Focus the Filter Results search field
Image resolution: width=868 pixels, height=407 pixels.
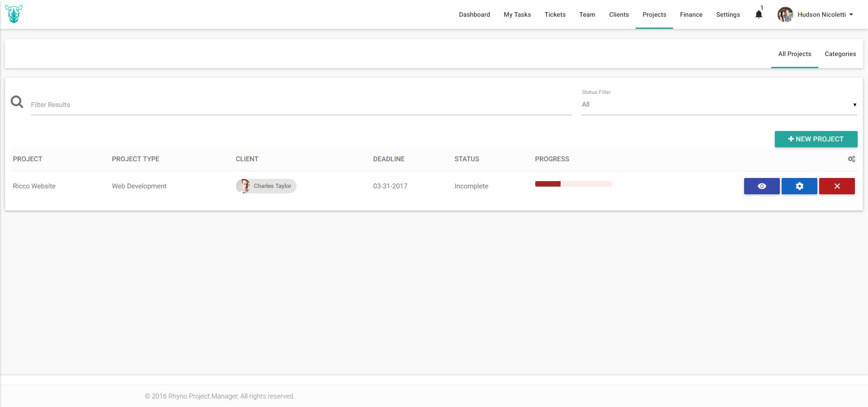pos(301,105)
